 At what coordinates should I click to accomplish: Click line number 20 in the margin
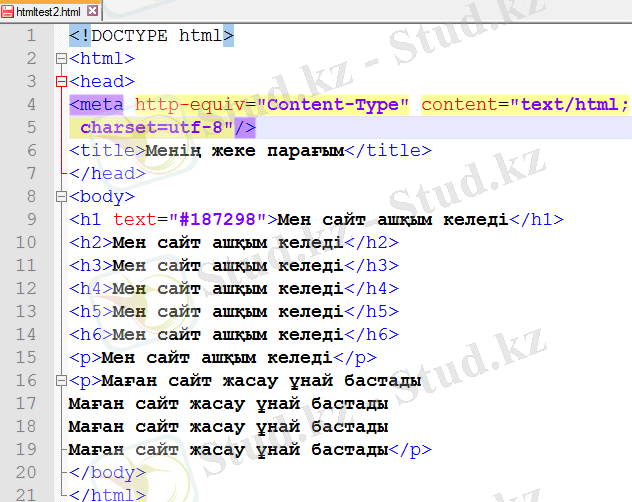point(26,473)
